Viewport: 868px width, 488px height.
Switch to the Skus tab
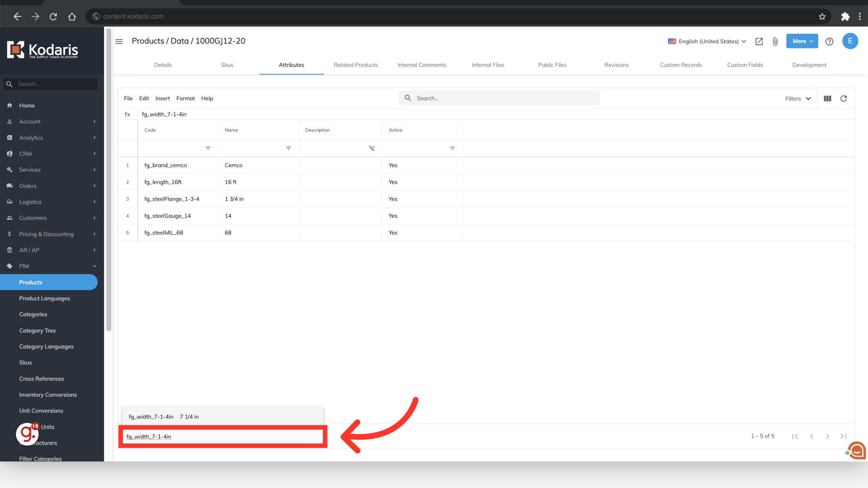227,65
